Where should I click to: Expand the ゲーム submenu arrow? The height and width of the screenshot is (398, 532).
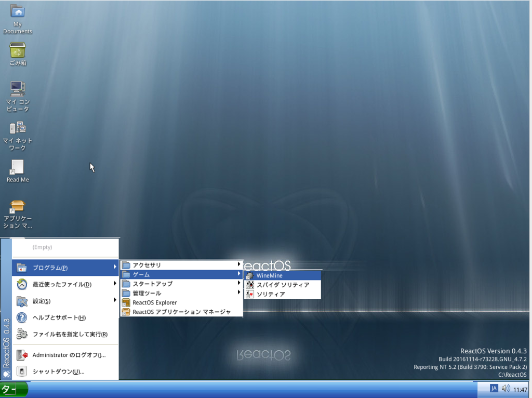tap(239, 273)
